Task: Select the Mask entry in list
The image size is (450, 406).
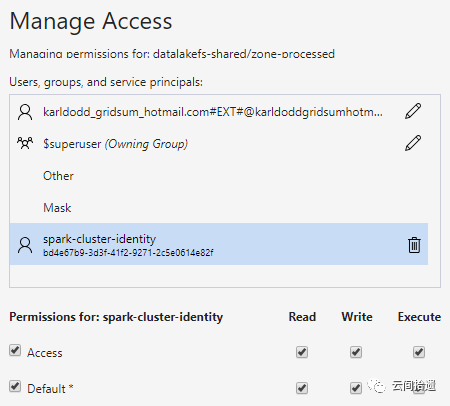Action: pos(219,208)
